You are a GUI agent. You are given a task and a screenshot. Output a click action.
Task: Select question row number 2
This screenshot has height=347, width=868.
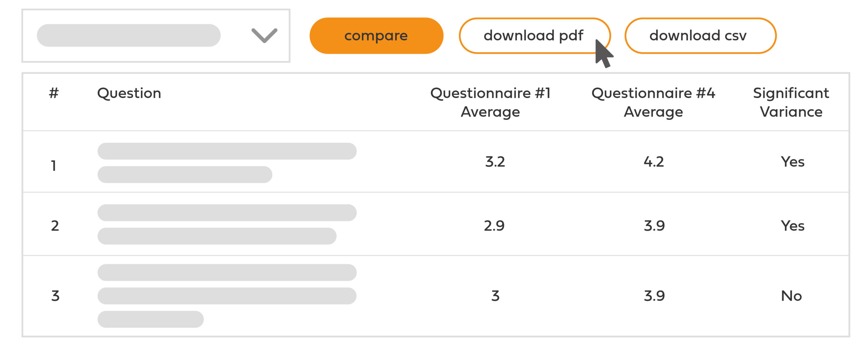(55, 226)
